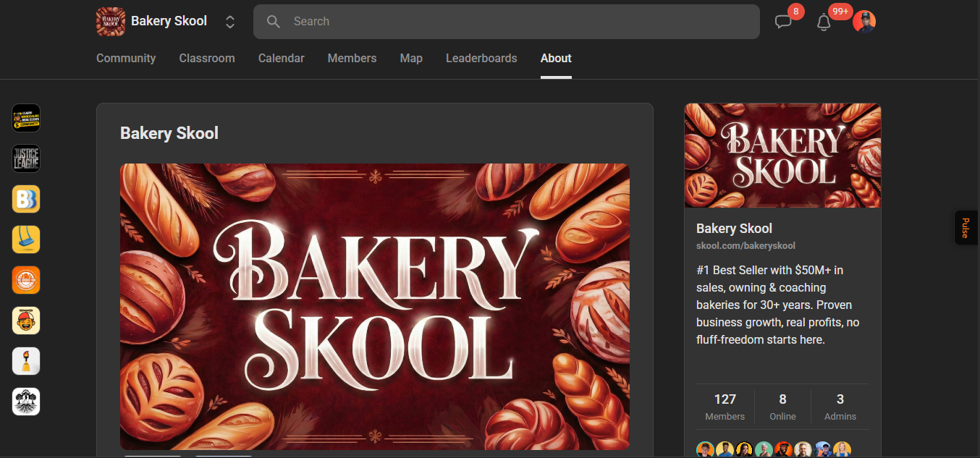Switch to the Justice League group

[x=26, y=158]
